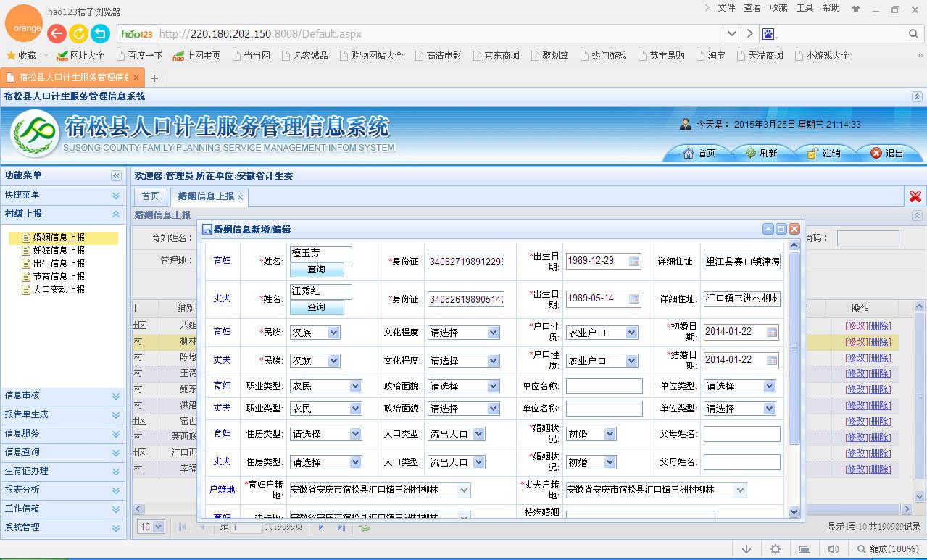This screenshot has height=560, width=927.
Task: Switch to the 首页 content tab
Action: point(150,196)
